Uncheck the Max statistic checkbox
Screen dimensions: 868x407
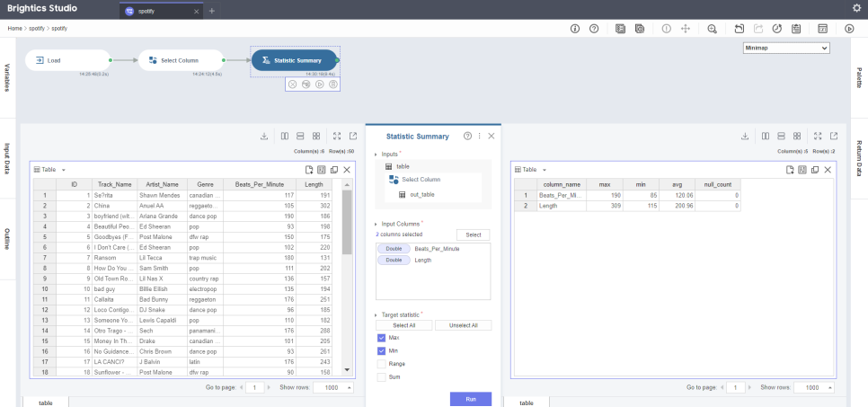(x=381, y=338)
